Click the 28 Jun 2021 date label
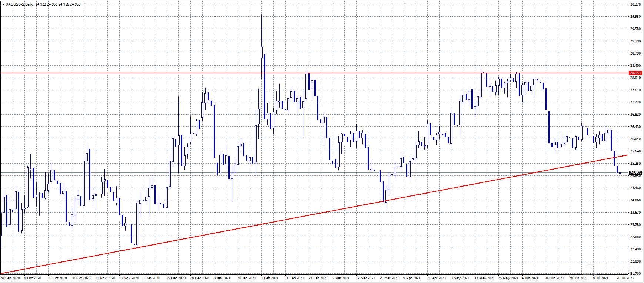Screen dimensions: 644x283 tap(578, 278)
